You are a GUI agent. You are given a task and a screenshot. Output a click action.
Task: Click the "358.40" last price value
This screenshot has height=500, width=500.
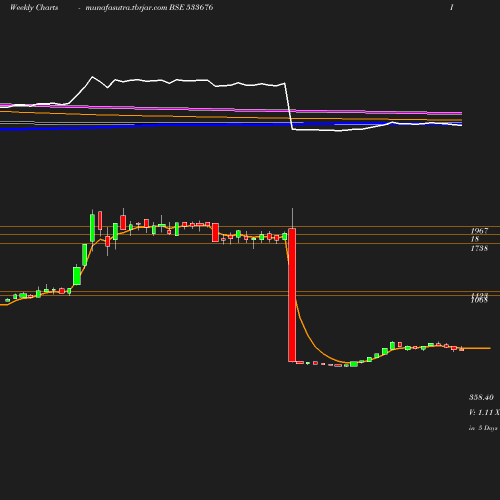pos(481,397)
